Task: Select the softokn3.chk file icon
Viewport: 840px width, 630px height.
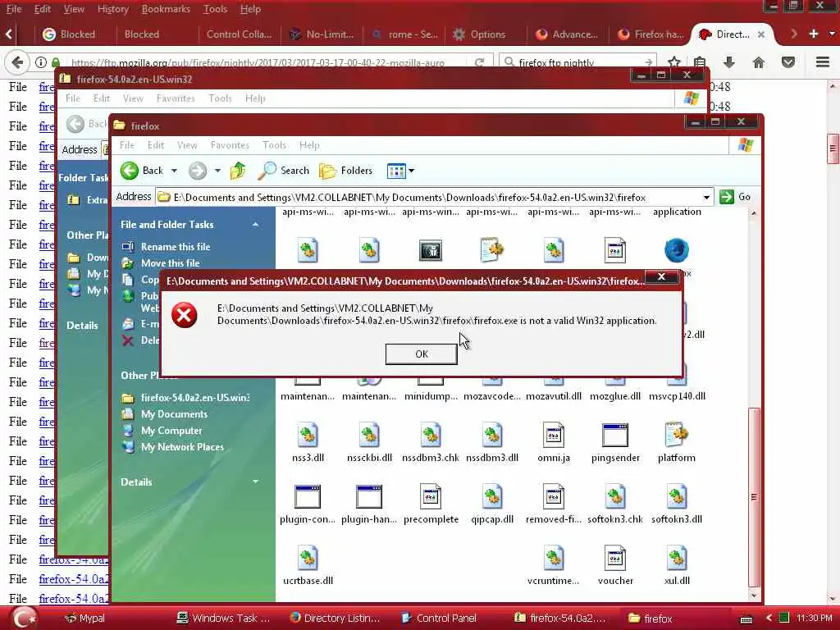Action: 615,496
